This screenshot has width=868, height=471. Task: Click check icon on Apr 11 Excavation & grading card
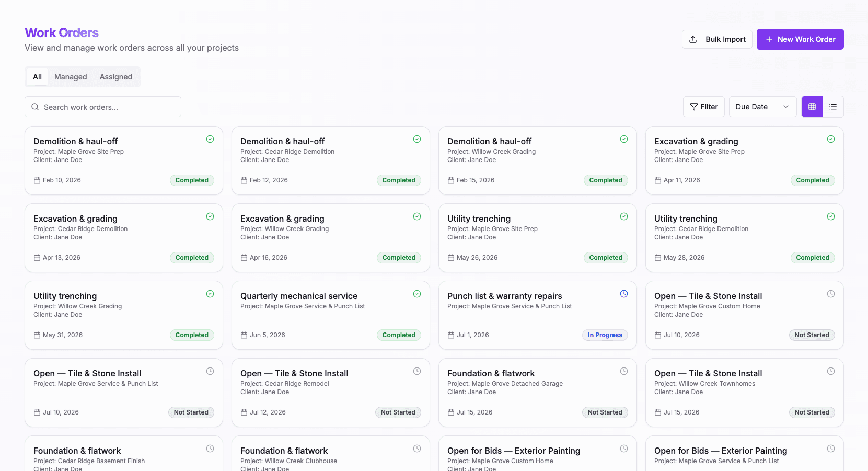831,139
